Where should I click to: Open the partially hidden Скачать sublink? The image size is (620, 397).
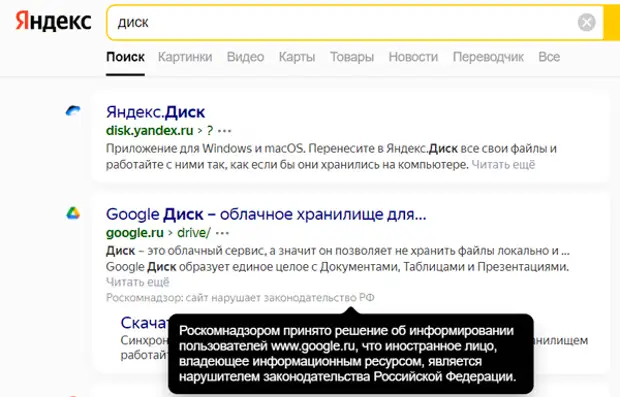pyautogui.click(x=144, y=323)
